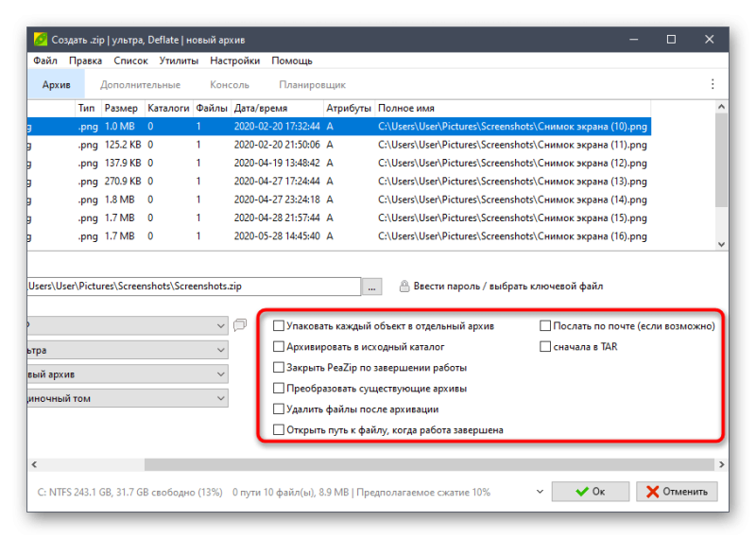Sort by the Каталоги column header
This screenshot has width=756, height=539.
[169, 108]
